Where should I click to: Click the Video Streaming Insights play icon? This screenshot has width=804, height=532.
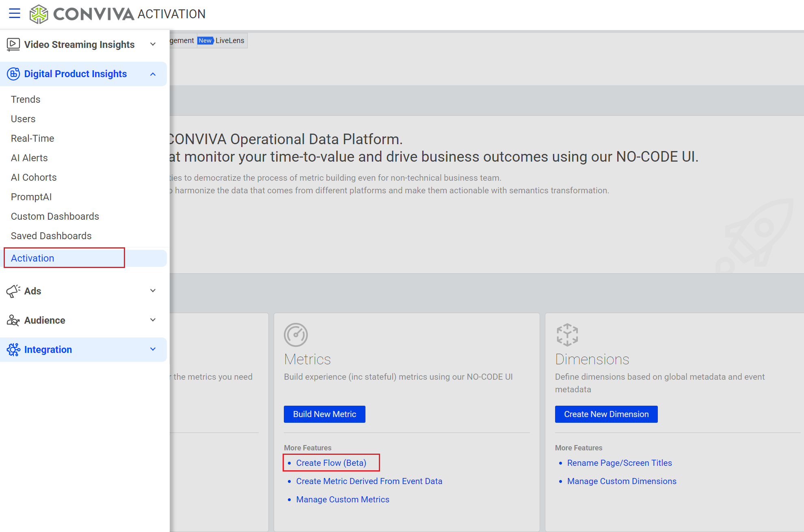[x=13, y=44]
